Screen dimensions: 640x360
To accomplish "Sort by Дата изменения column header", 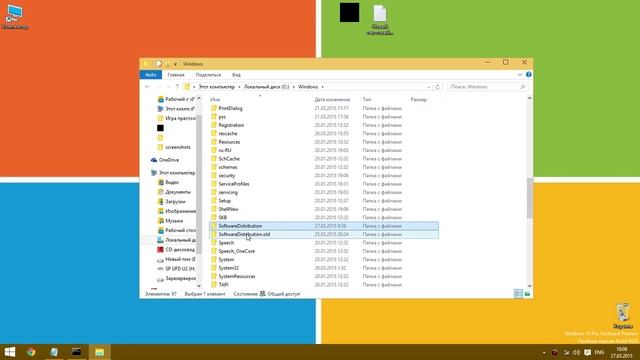I will (x=332, y=99).
